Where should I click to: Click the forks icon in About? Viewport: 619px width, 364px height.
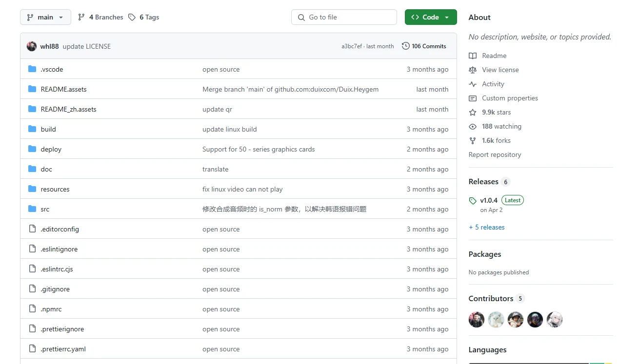click(473, 140)
